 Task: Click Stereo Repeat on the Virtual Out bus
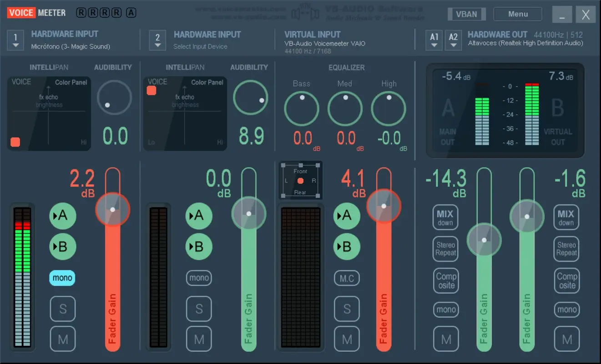click(566, 249)
